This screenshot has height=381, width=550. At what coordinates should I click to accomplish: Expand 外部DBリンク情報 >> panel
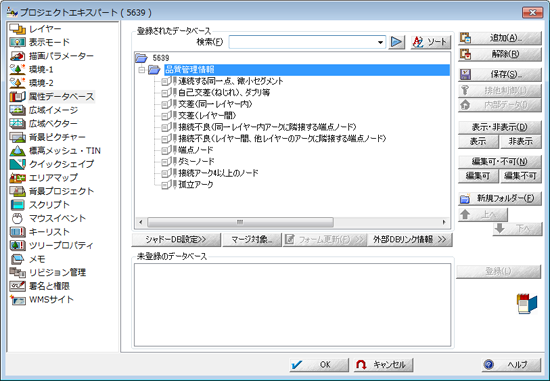[409, 240]
